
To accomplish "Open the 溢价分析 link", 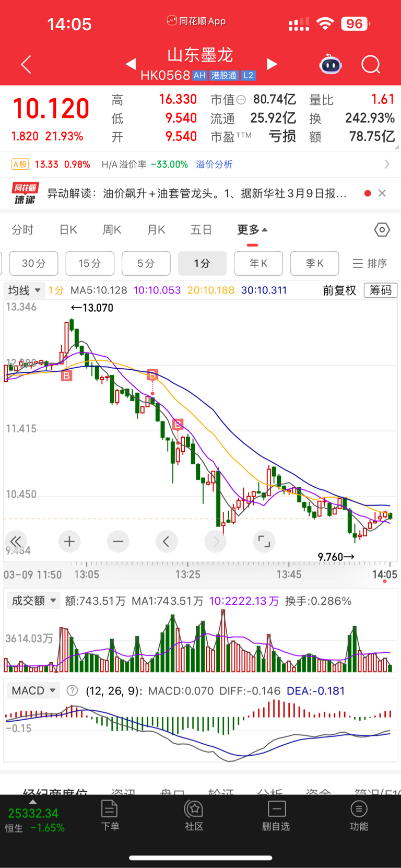I will [x=214, y=164].
